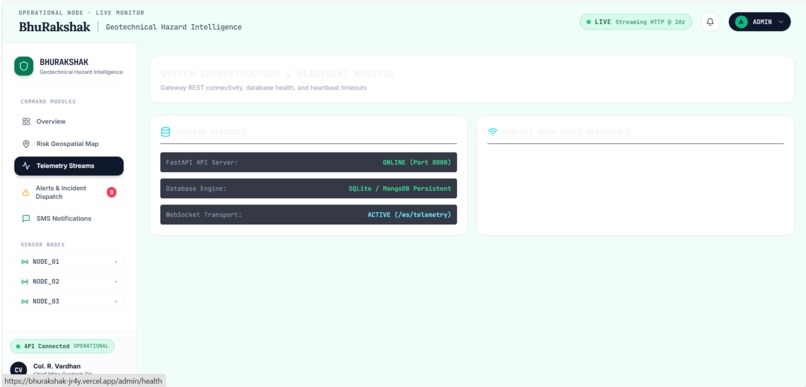The height and width of the screenshot is (387, 806).
Task: Click the System Infrastructure & Heartbeat Monitor heading
Action: pyautogui.click(x=277, y=75)
